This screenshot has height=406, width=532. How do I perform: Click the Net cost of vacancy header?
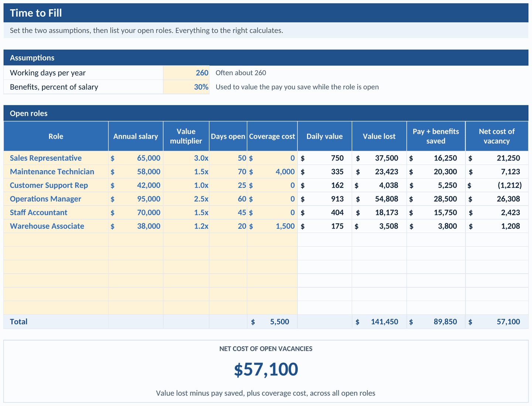[x=497, y=136]
